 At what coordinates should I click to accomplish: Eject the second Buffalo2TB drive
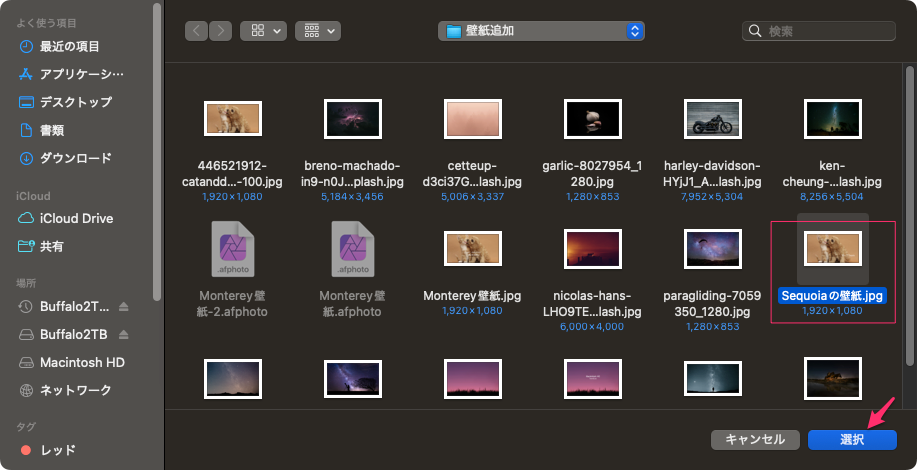(x=125, y=334)
